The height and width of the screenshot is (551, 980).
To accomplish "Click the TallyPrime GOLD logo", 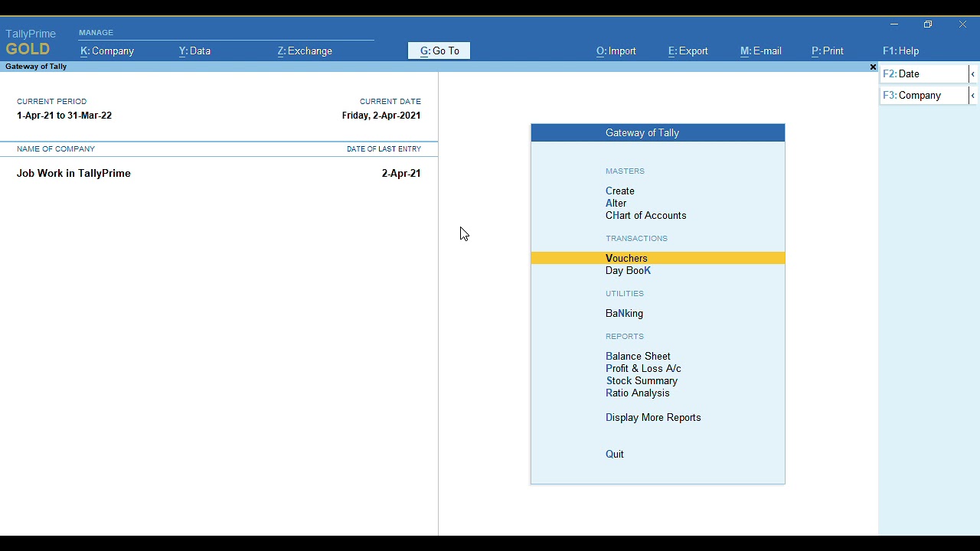I will click(31, 43).
